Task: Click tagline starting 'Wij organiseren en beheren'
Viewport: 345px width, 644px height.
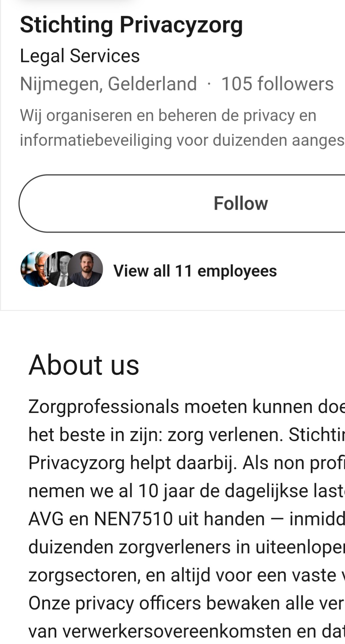Action: tap(168, 116)
